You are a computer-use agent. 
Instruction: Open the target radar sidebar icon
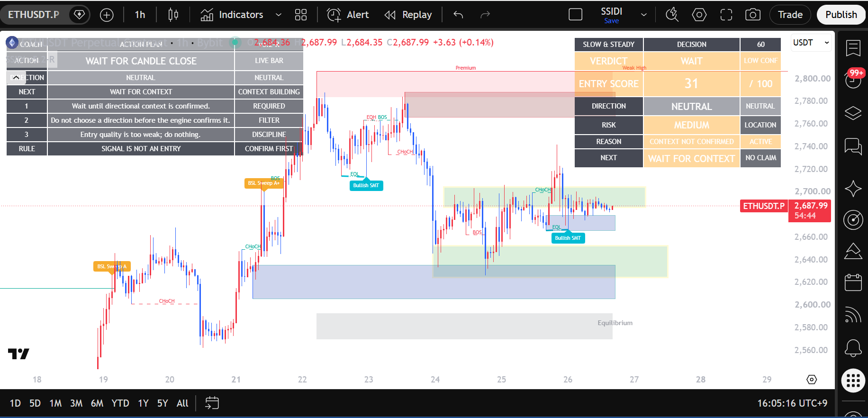point(853,219)
